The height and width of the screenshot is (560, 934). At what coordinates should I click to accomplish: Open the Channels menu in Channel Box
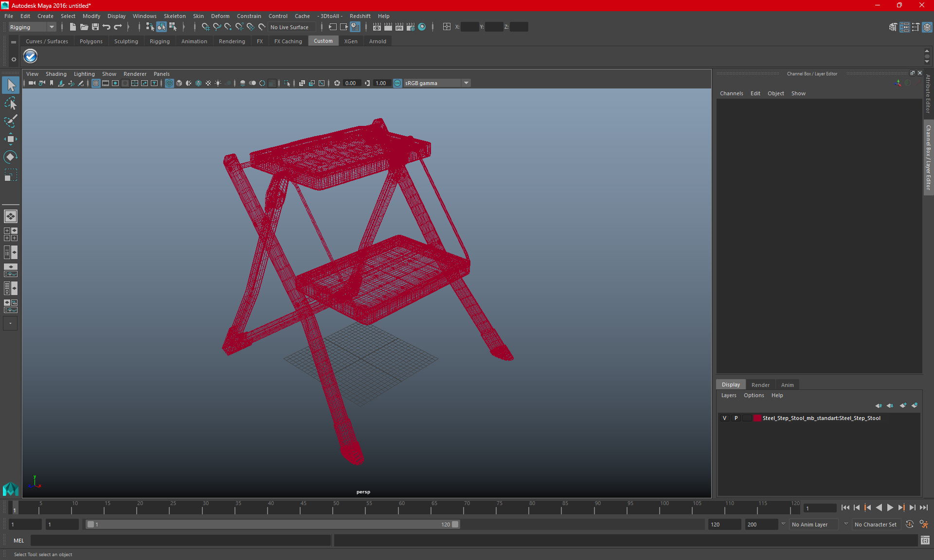pyautogui.click(x=731, y=93)
